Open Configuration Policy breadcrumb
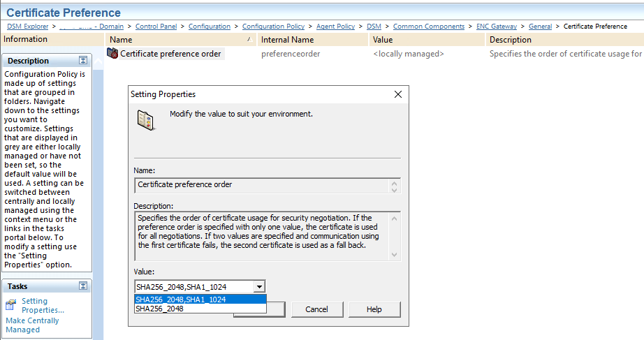This screenshot has height=340, width=644. click(274, 27)
